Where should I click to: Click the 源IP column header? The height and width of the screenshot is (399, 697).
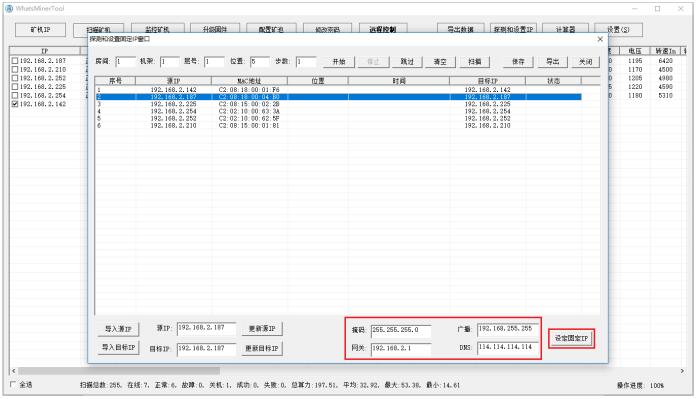[173, 81]
